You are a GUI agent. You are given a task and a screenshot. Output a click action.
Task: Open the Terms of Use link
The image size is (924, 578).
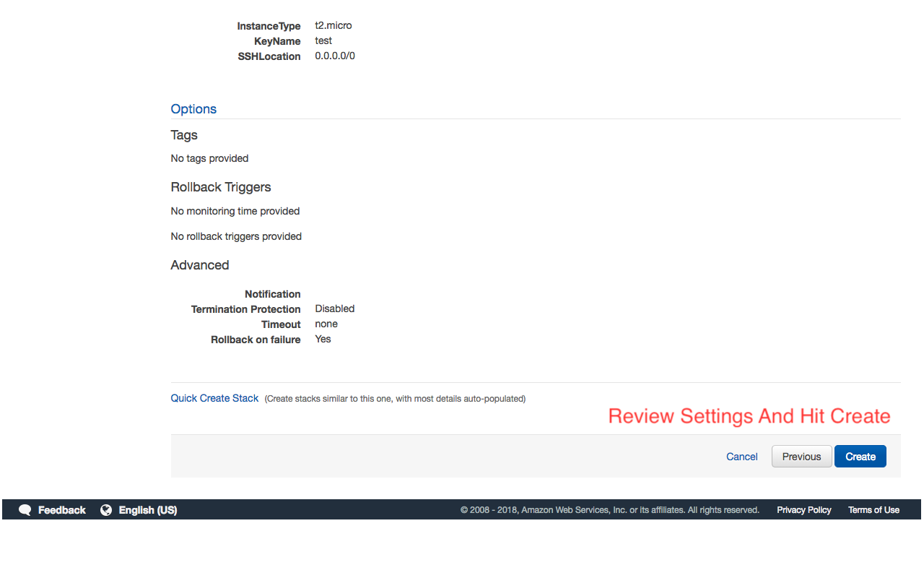click(873, 510)
